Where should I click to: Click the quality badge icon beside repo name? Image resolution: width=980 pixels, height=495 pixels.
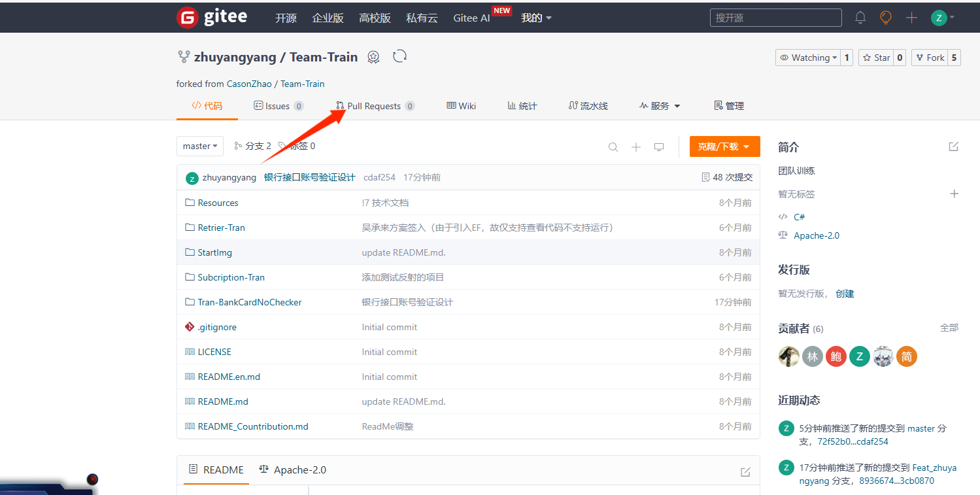[373, 57]
